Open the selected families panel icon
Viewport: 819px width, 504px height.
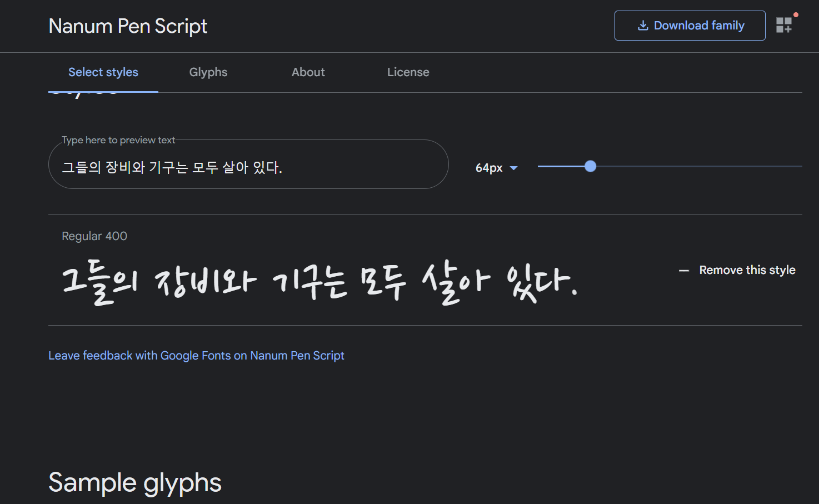[783, 25]
